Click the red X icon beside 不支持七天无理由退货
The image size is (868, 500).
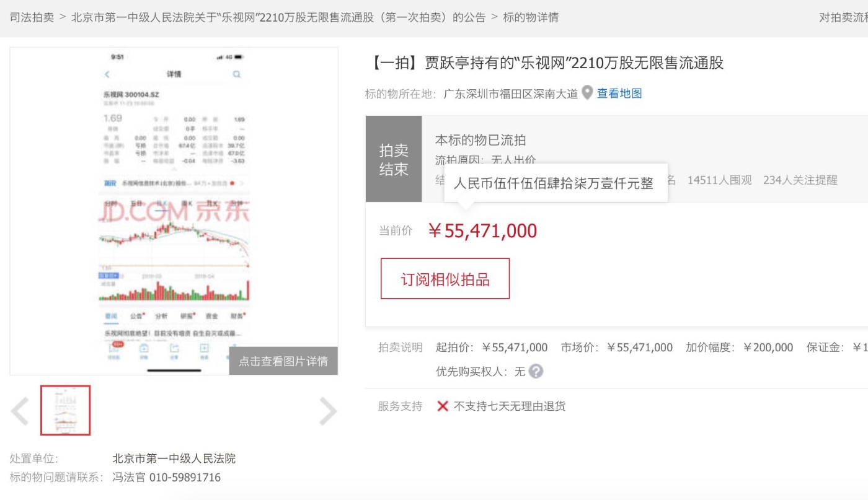click(443, 406)
